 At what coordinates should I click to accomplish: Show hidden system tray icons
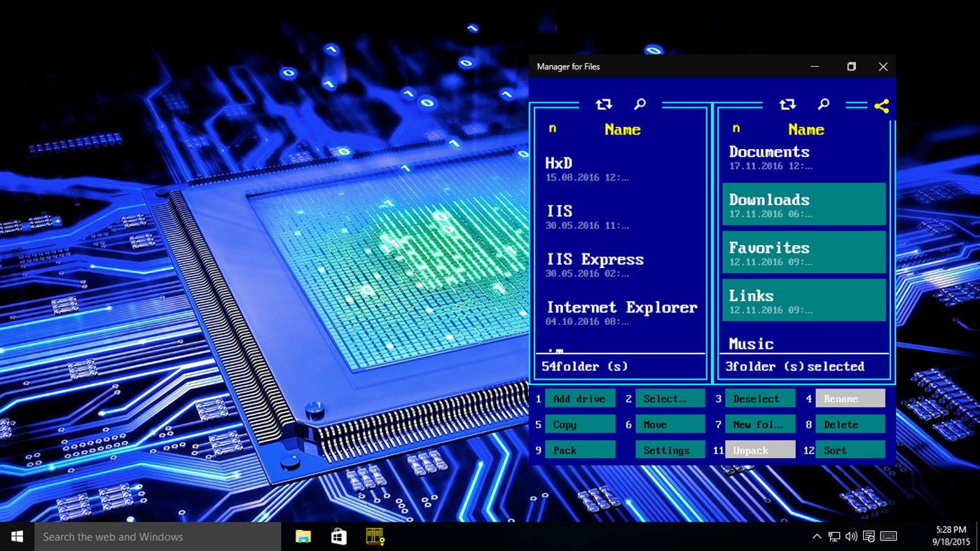pos(817,537)
